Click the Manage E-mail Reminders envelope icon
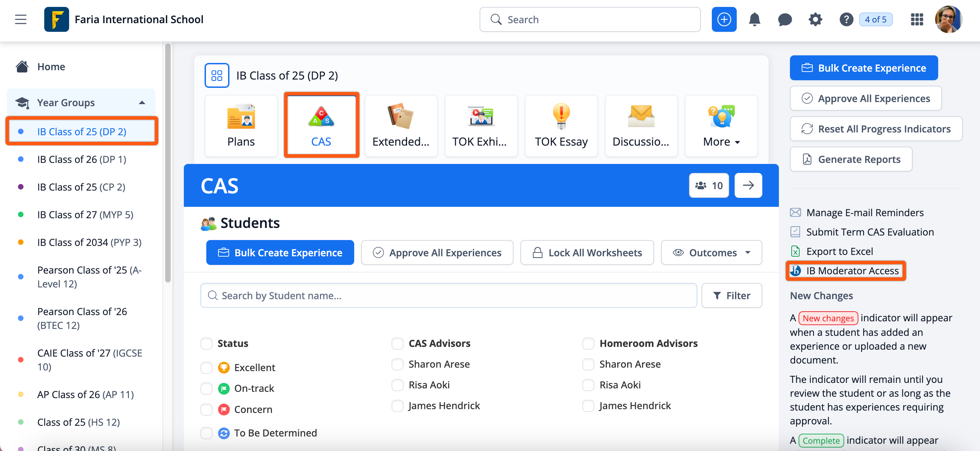The width and height of the screenshot is (980, 451). click(795, 213)
